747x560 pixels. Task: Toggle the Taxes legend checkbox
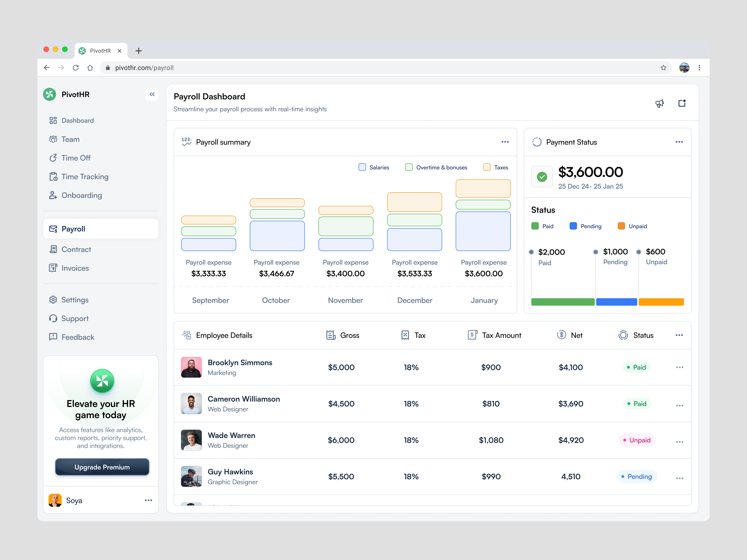(487, 167)
